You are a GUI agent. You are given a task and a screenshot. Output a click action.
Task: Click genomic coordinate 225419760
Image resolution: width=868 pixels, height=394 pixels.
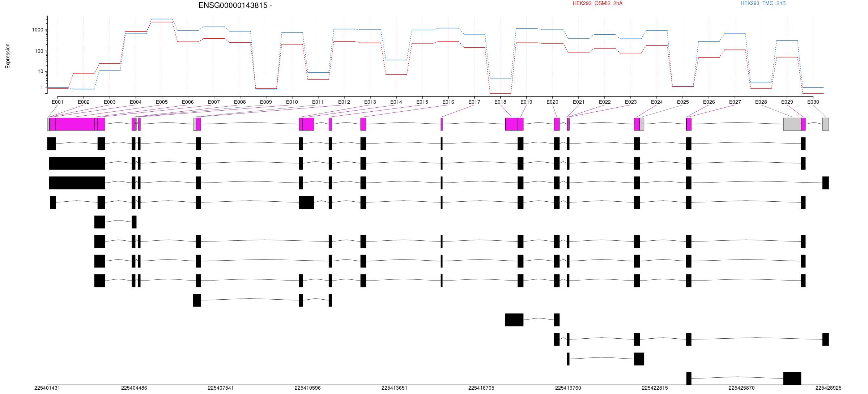[568, 388]
